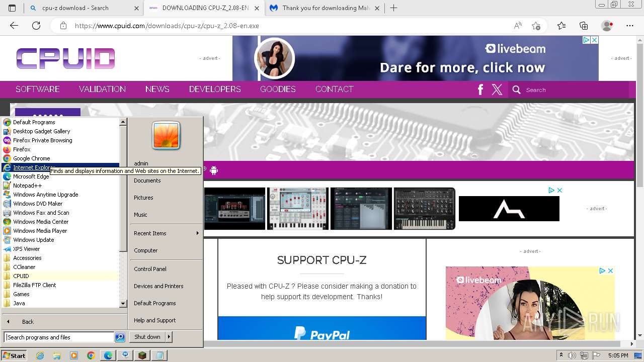Open Collections panel
This screenshot has height=362, width=644.
[x=584, y=26]
